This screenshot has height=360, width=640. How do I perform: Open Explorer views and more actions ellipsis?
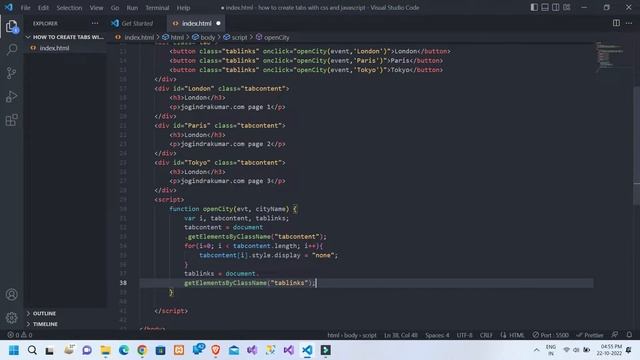click(x=95, y=23)
